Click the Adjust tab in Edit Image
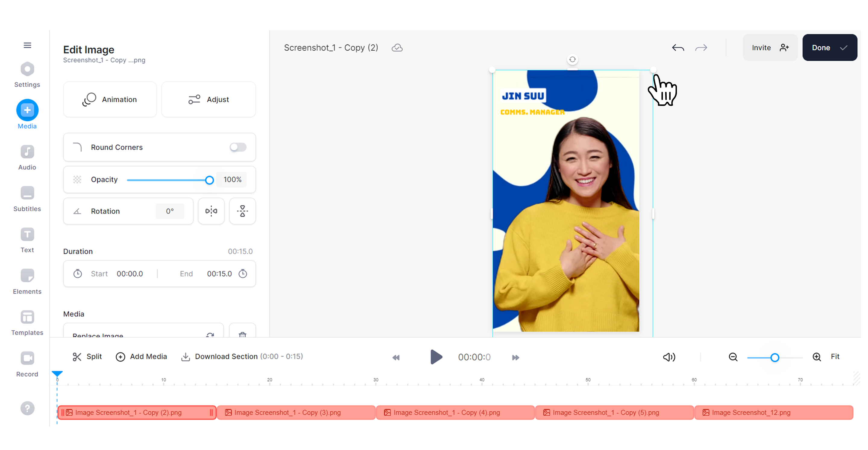Screen dimensions: 868x450 (x=208, y=99)
